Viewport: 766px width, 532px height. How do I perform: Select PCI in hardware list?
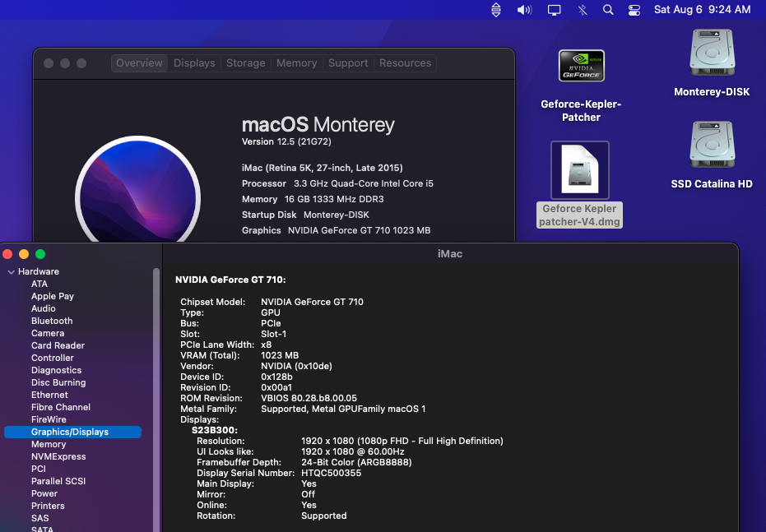coord(38,469)
